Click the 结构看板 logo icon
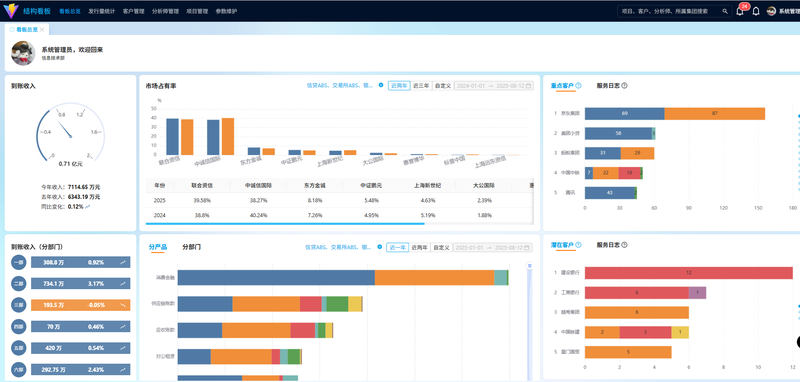 pos(10,10)
